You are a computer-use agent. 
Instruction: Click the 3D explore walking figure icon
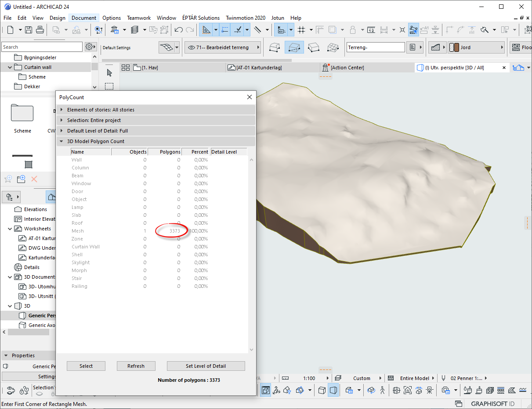[x=382, y=390]
